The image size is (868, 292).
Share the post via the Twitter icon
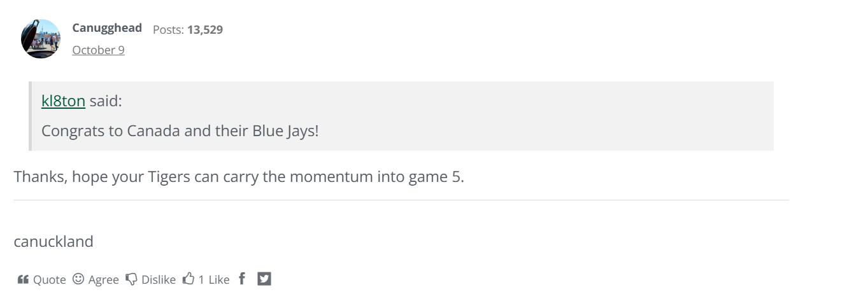click(x=264, y=279)
